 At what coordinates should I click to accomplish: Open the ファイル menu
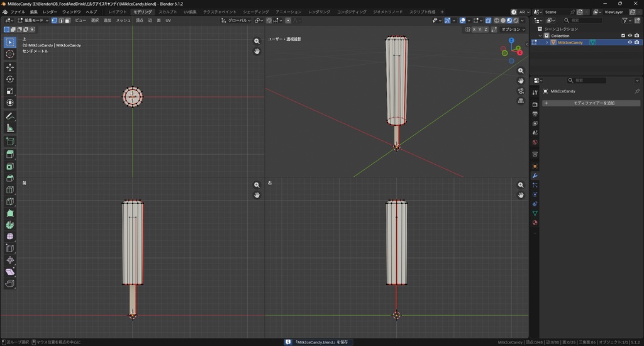point(17,12)
